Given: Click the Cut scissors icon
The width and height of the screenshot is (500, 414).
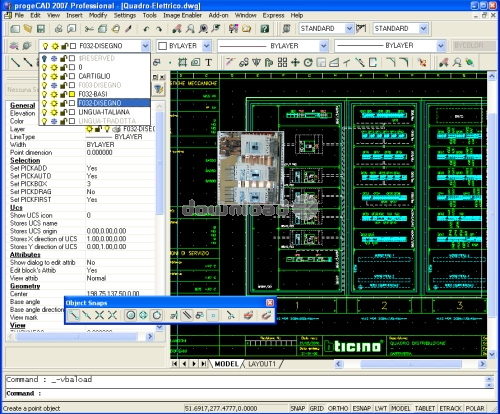Looking at the screenshot, I should click(89, 29).
